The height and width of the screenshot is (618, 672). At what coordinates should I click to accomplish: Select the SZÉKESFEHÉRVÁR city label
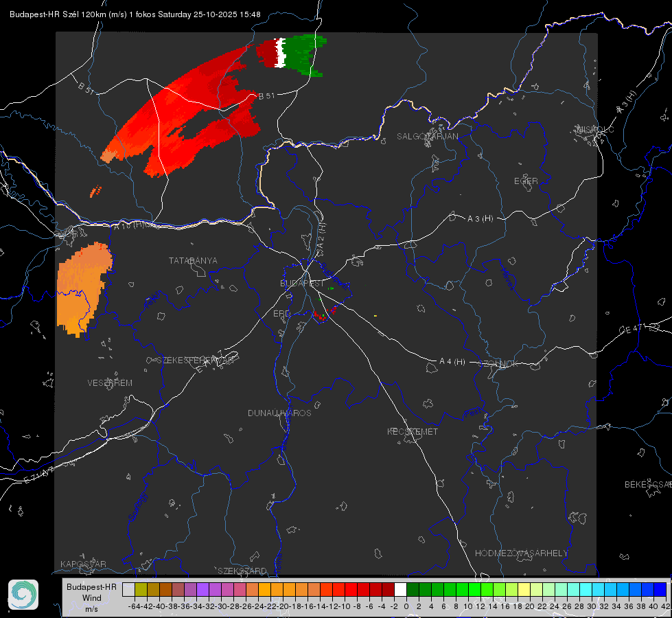tap(195, 360)
